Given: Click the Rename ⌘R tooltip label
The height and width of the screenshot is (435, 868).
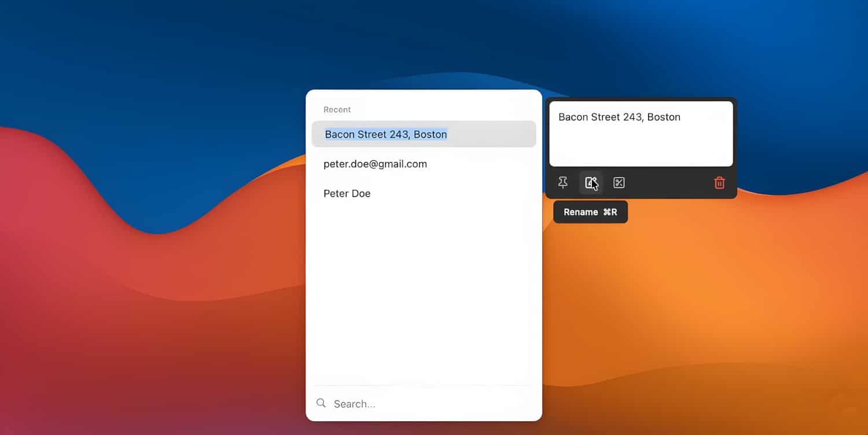Looking at the screenshot, I should point(590,212).
